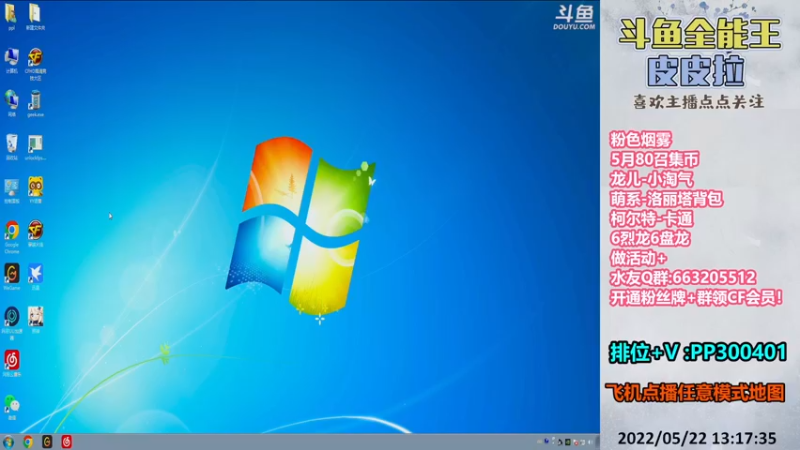Open CrossFire CF shortcut beside Computer icon
800x450 pixels.
(x=35, y=62)
